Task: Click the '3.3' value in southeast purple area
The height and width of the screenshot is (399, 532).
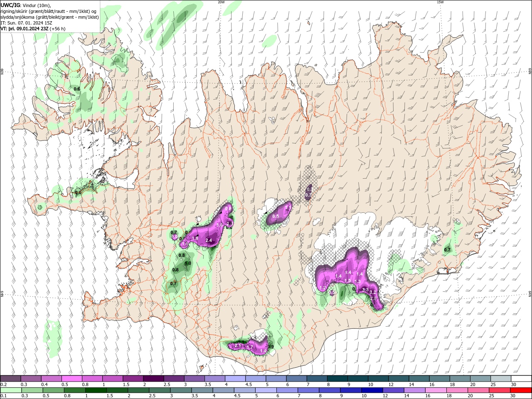Action: tap(365, 289)
